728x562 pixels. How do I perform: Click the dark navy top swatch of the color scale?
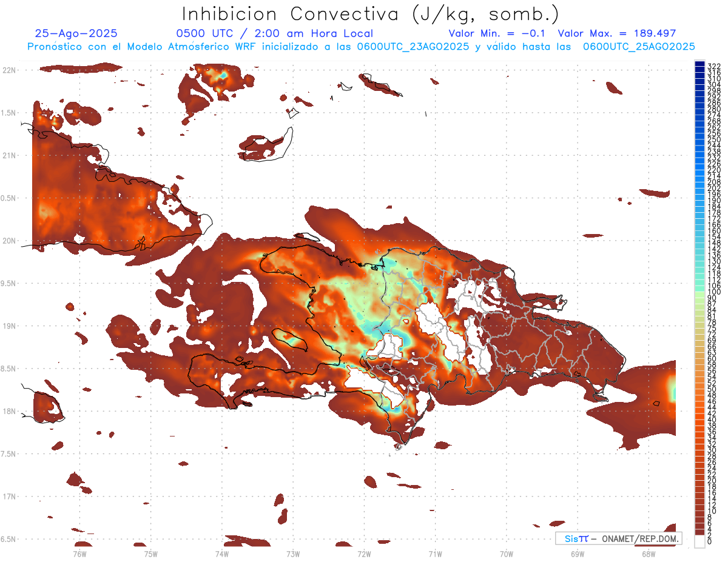[699, 64]
